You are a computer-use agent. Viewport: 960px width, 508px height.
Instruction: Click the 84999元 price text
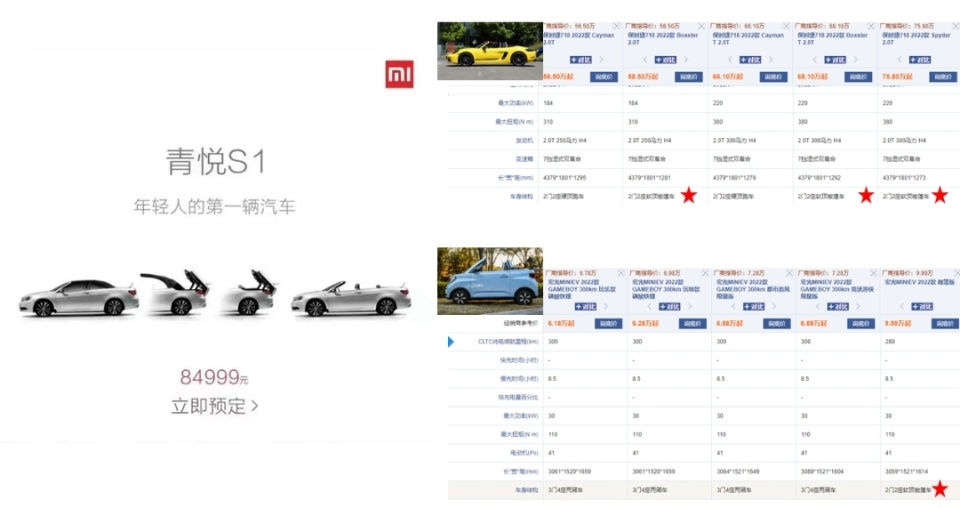point(214,377)
